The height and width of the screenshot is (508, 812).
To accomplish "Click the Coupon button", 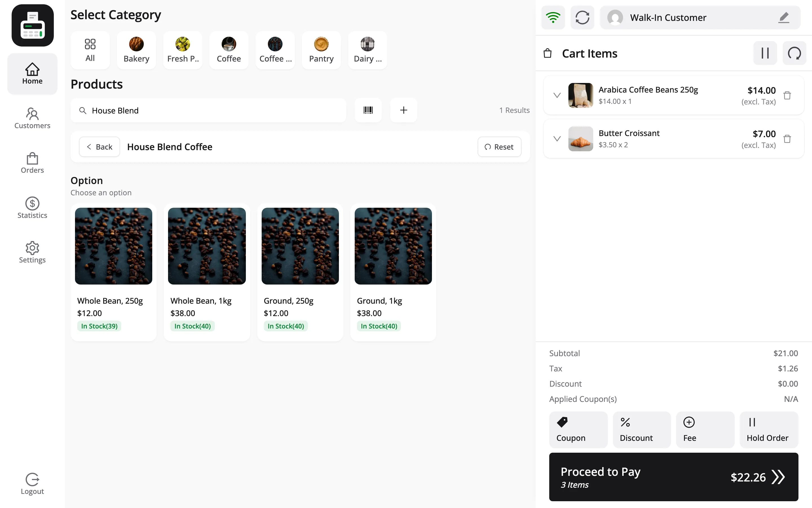I will (578, 430).
